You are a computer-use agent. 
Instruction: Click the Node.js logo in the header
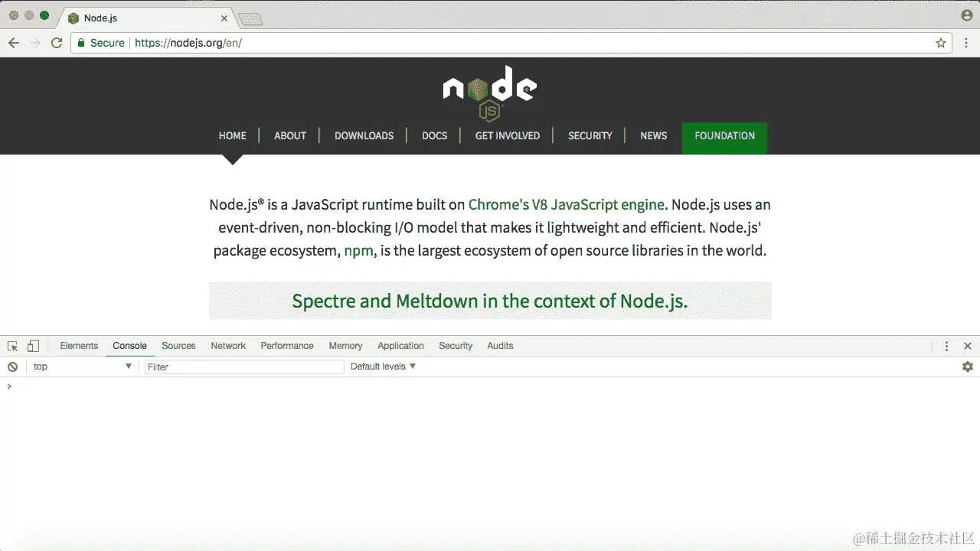[490, 93]
